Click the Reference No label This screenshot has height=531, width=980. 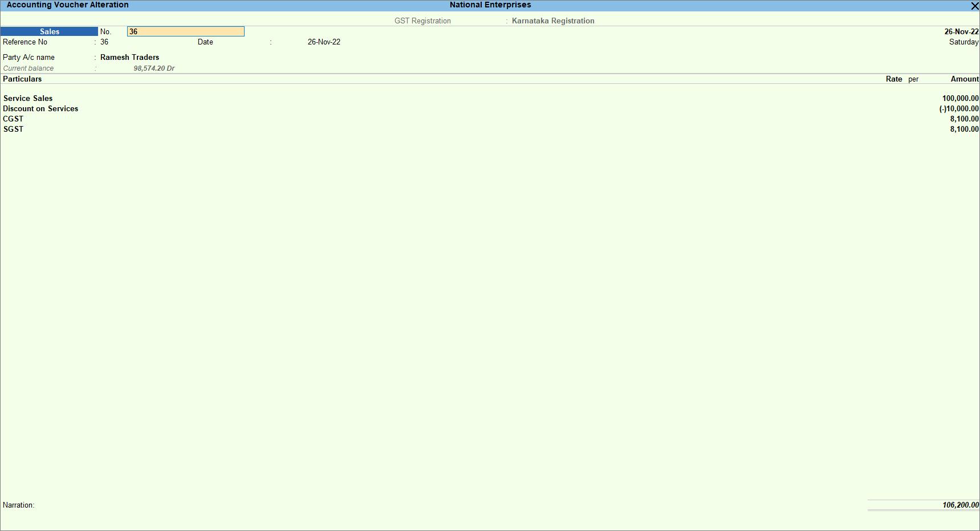pyautogui.click(x=25, y=42)
